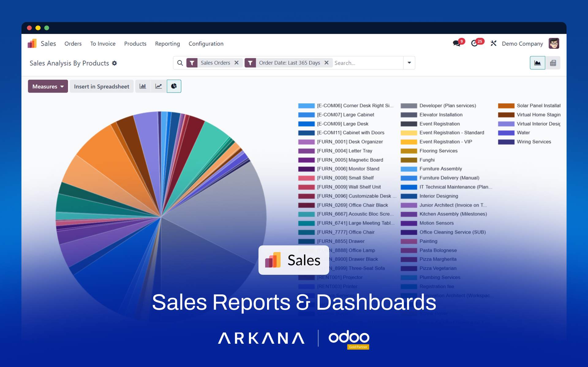588x367 pixels.
Task: Toggle legend entry Furniture Delivery (Manual)
Action: coord(440,178)
